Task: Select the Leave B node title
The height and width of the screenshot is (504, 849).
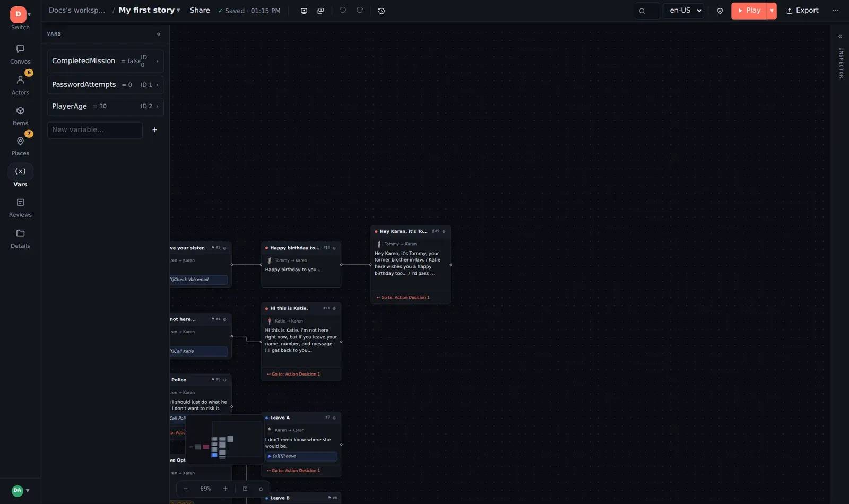Action: coord(280,498)
